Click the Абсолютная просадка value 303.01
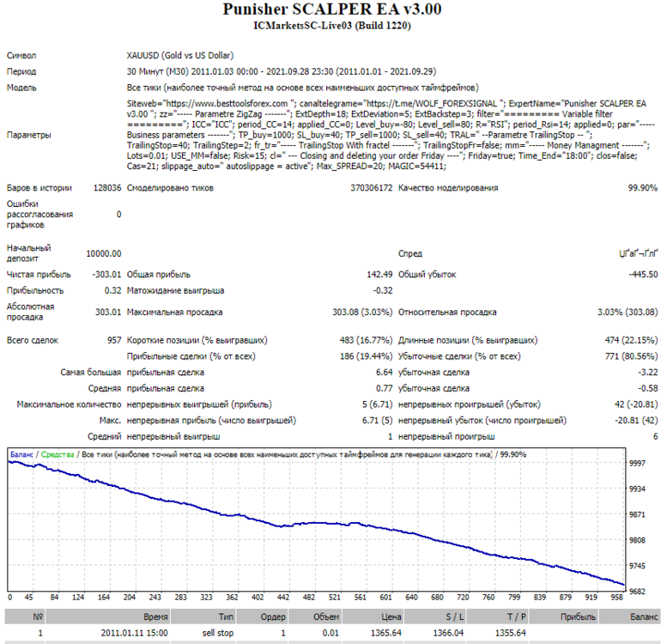The height and width of the screenshot is (644, 667). pyautogui.click(x=108, y=312)
